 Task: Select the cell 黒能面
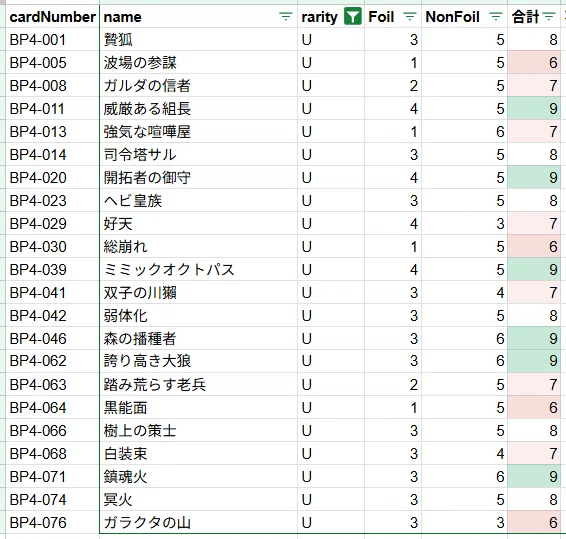(198, 408)
